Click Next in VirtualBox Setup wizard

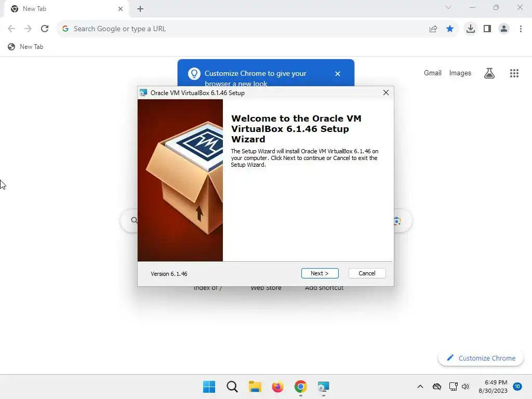coord(320,273)
